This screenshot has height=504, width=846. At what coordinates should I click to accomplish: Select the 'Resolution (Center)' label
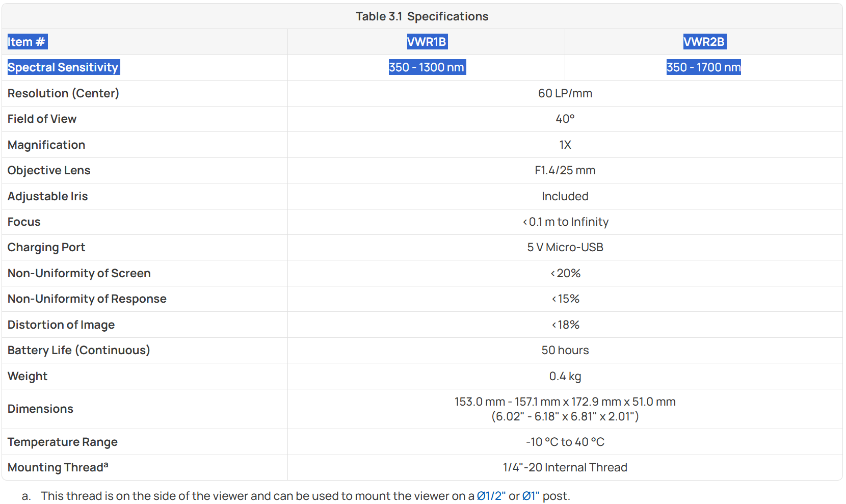(63, 93)
